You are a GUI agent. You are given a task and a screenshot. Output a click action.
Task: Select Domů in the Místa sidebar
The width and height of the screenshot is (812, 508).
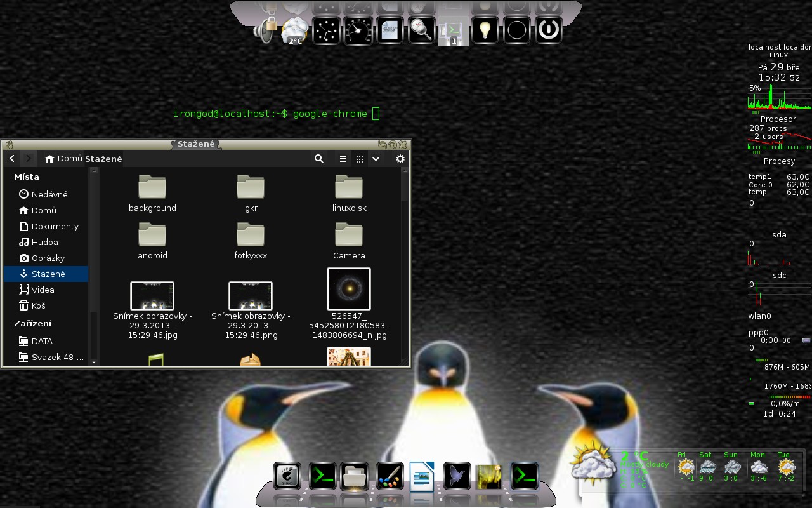(x=46, y=210)
